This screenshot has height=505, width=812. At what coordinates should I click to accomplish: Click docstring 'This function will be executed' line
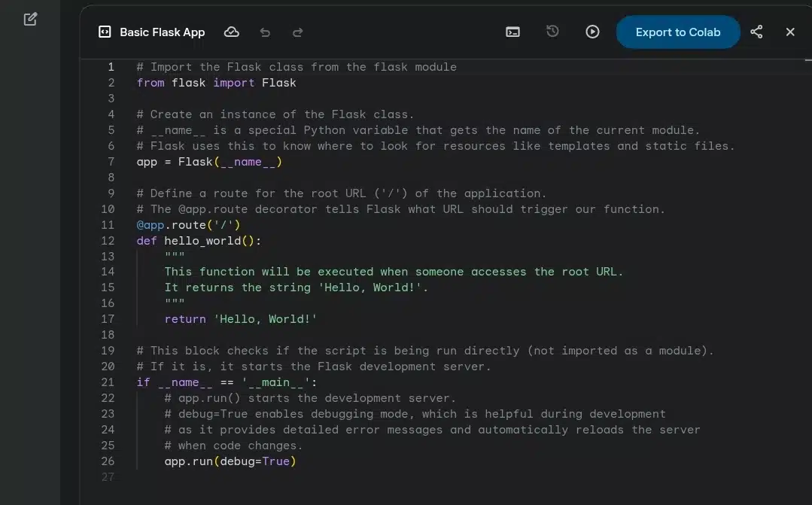(x=394, y=272)
